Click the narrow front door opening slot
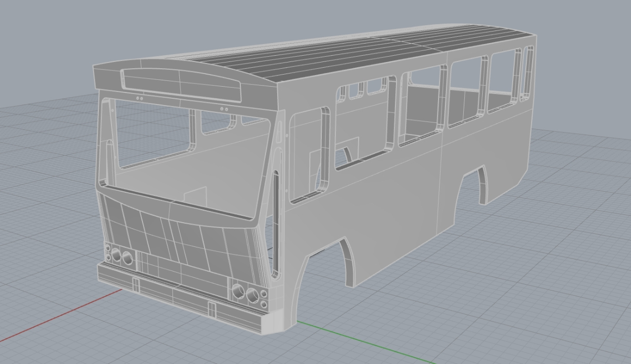This screenshot has height=364, width=631. coord(275,225)
